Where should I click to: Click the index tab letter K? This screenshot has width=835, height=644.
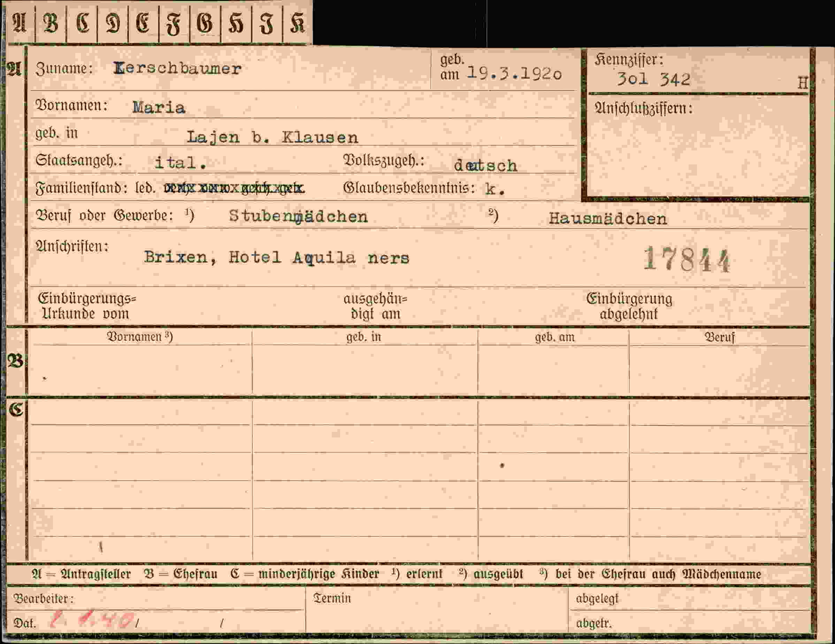(x=297, y=23)
